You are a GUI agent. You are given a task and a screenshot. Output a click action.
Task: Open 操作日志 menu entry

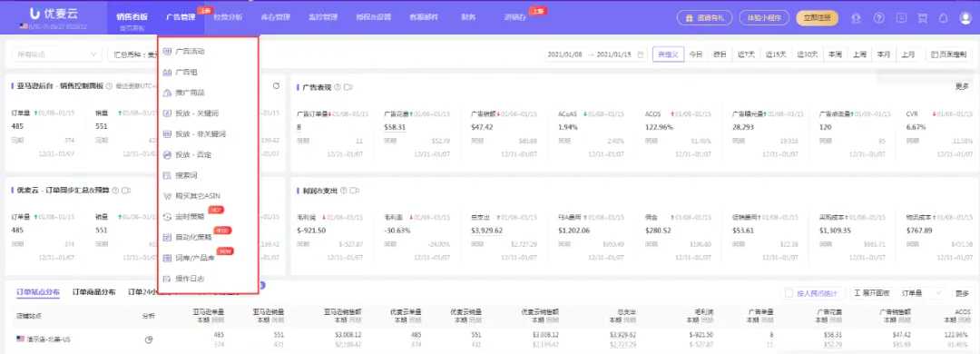coord(190,279)
